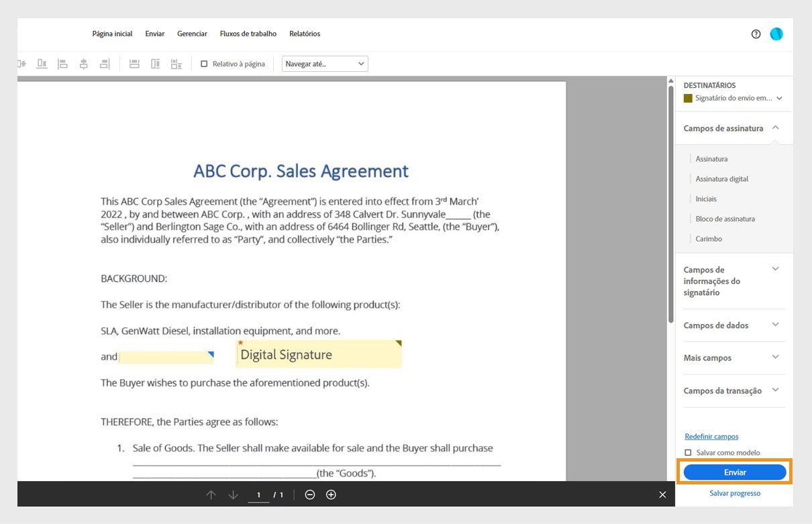
Task: Click the Redefinir campos link
Action: click(711, 436)
